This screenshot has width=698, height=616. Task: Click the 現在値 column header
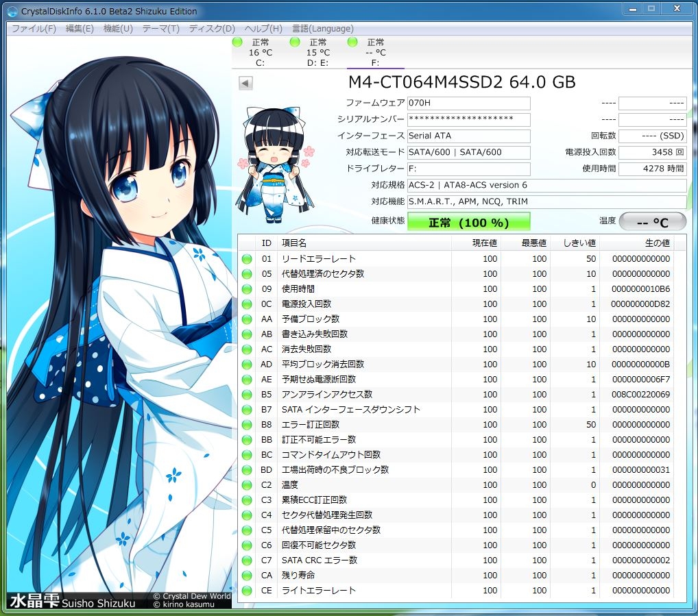coord(476,243)
